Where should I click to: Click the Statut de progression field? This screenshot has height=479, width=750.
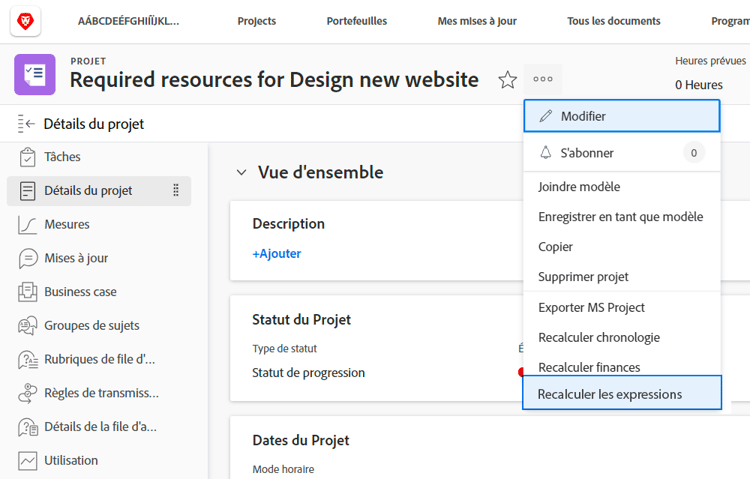(309, 373)
